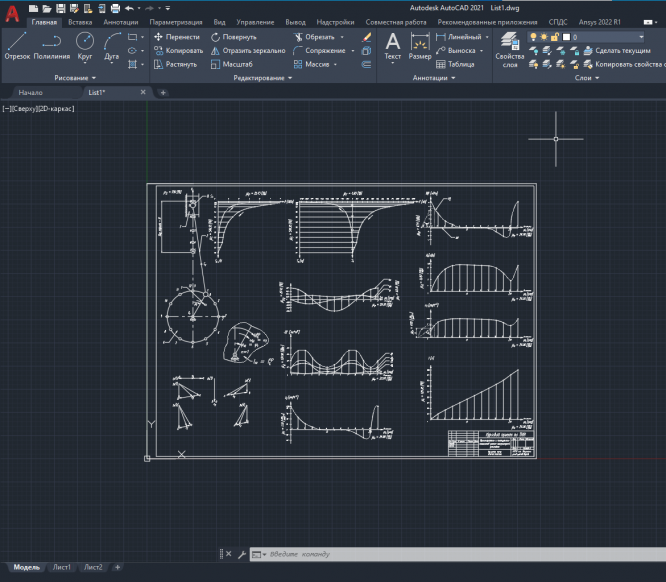Click the Таблица (Table) tool
Viewport: 666px width, 582px height.
(455, 64)
